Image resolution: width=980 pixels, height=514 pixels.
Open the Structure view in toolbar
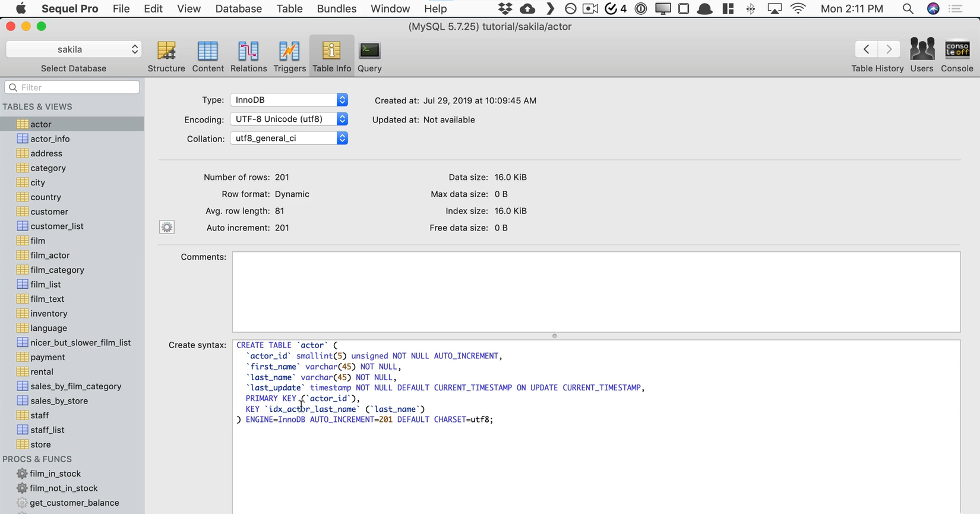click(x=166, y=56)
